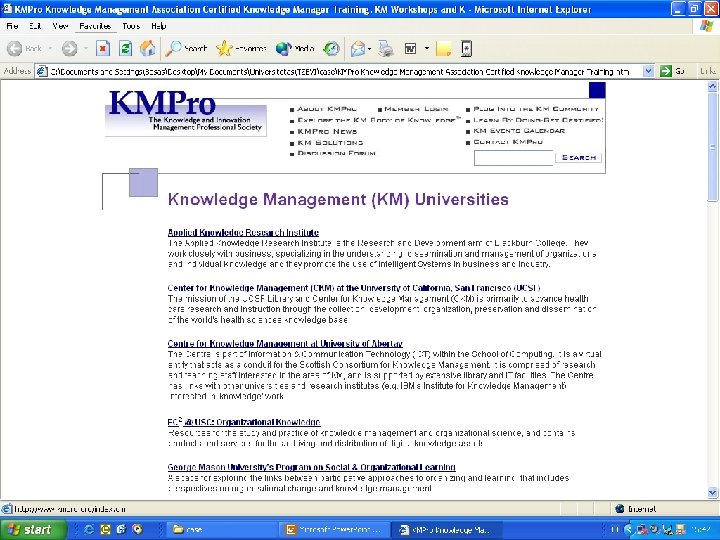
Task: Click the KMPro Knowledge Ma... taskbar button
Action: click(x=447, y=529)
